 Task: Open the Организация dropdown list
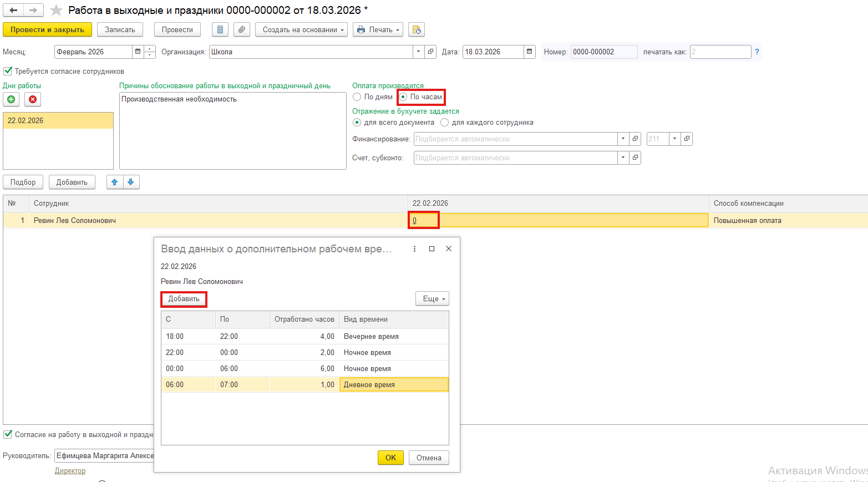419,52
